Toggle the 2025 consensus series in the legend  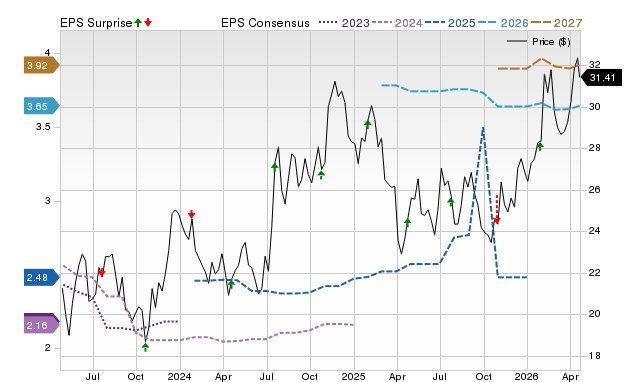[x=450, y=23]
